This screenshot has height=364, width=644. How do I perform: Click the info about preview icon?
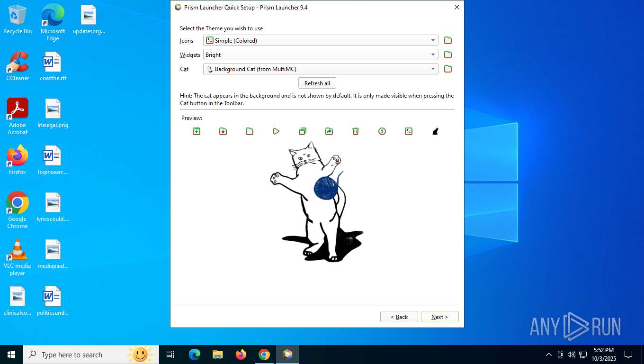click(x=382, y=131)
